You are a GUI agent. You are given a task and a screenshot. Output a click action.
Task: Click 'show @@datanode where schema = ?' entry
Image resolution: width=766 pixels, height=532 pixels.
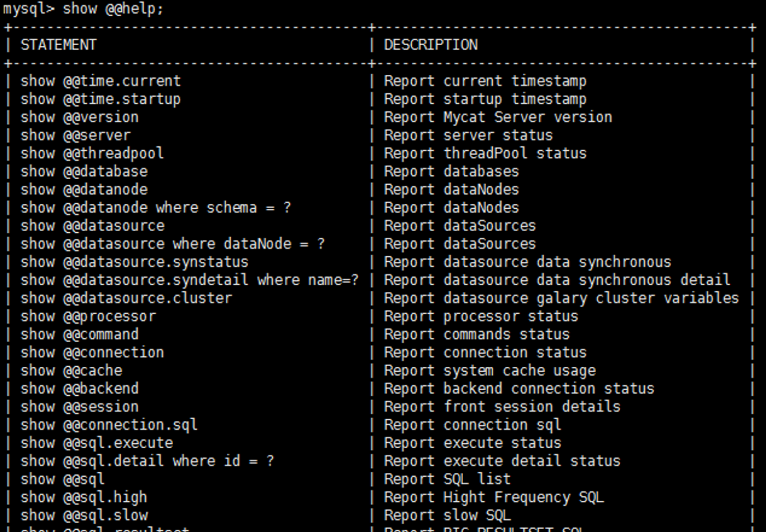(155, 208)
